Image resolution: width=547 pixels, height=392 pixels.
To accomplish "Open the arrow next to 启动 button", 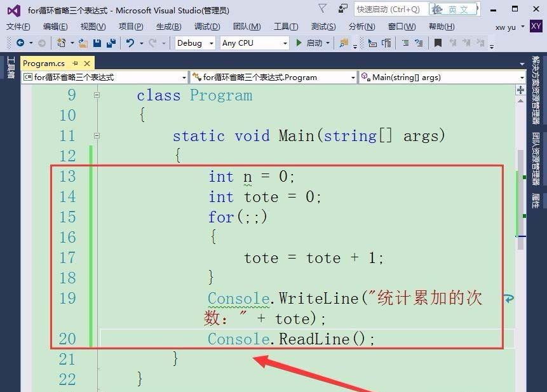I will pyautogui.click(x=328, y=43).
